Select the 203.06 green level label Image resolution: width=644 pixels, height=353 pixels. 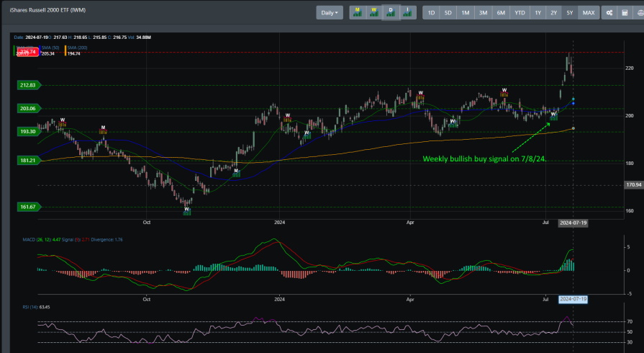(28, 109)
